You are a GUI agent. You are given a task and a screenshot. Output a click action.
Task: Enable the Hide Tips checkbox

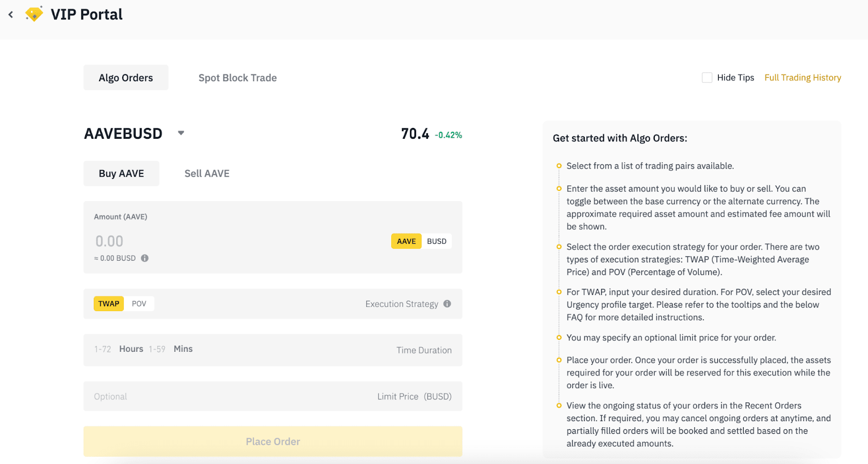pos(707,78)
